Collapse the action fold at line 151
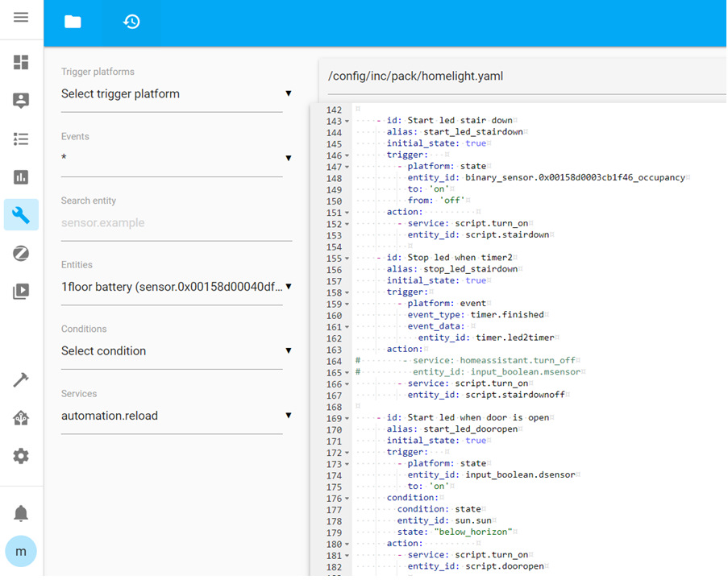Viewport: 728px width, 580px height. point(347,213)
